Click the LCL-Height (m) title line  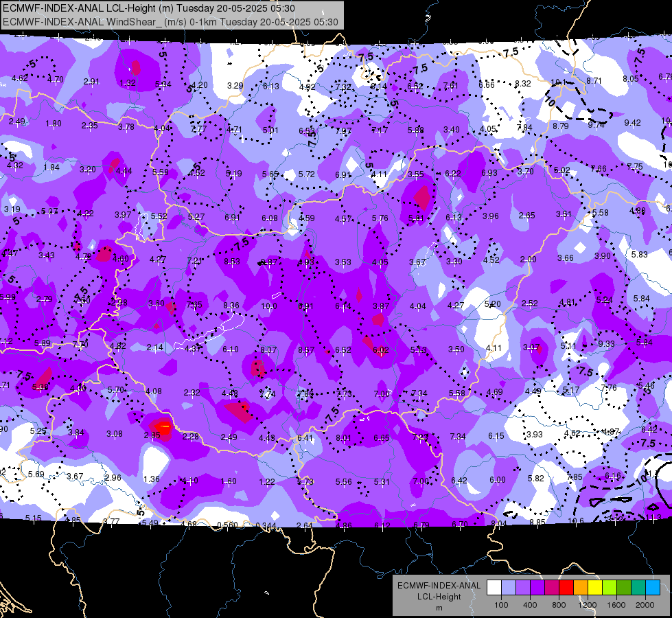(149, 8)
